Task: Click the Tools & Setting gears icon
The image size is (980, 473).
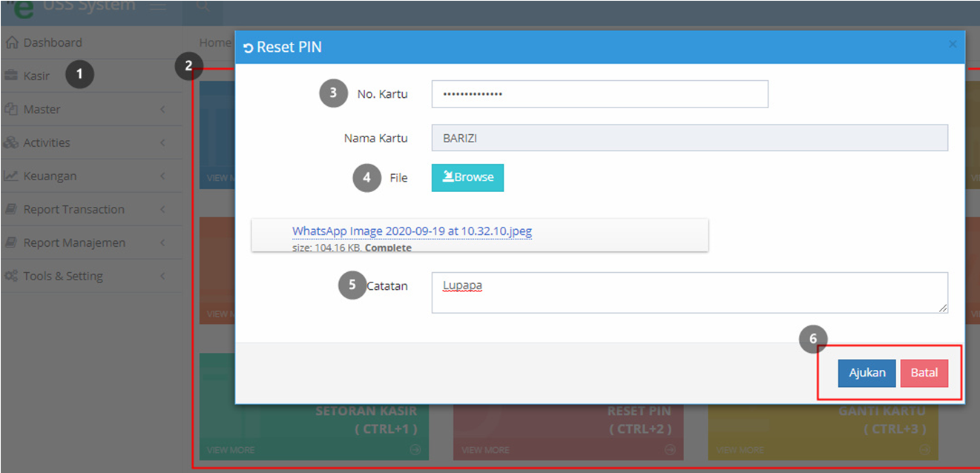Action: point(11,276)
